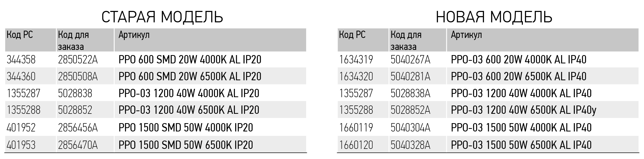Click article PPO-03 1200 40W 4000K AL IP20
644x159 pixels.
[x=189, y=94]
